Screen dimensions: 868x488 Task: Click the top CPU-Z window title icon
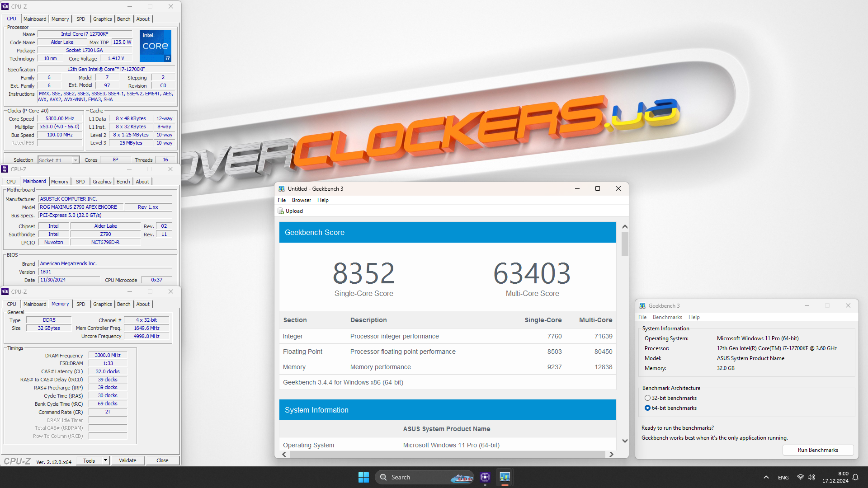coord(5,6)
